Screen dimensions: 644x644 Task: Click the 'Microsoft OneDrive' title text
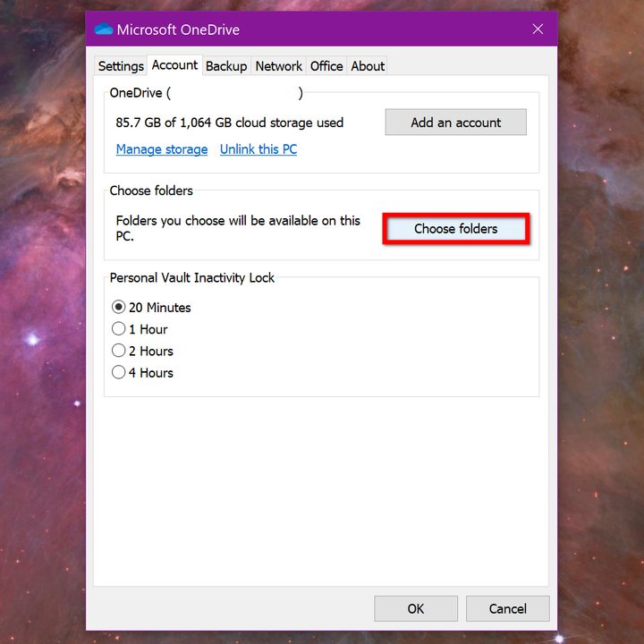pos(178,30)
